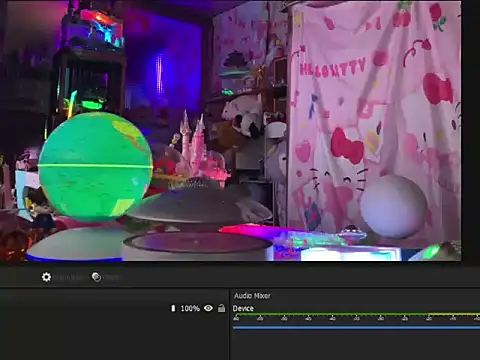Screen dimensions: 480x360
Task: Select the Device audio channel label
Action: coord(243,308)
